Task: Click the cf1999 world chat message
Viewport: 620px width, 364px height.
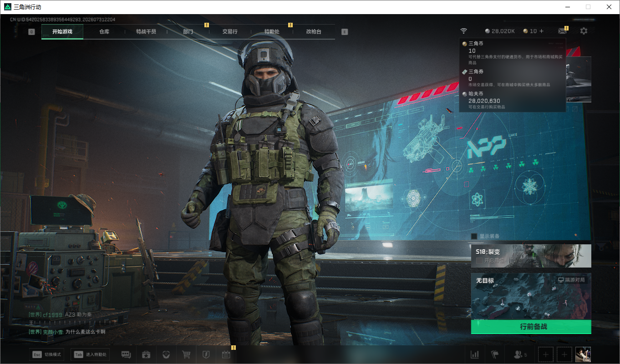Action: pos(73,318)
